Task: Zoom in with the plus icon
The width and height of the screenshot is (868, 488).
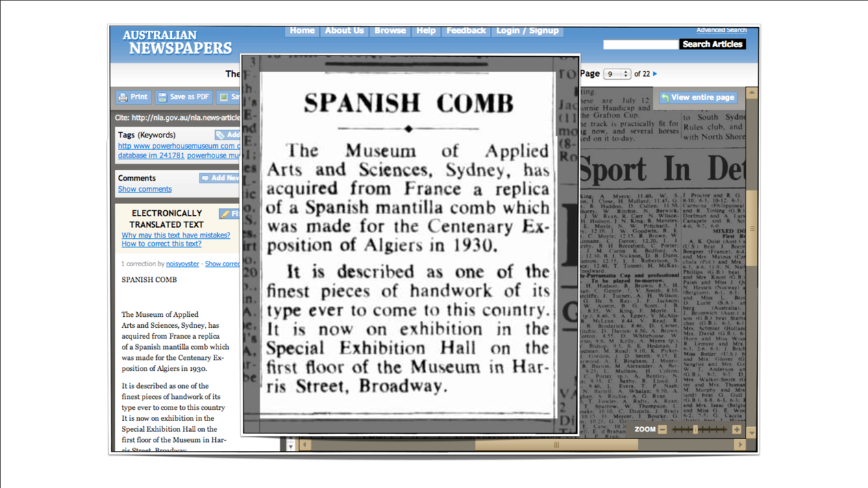Action: (x=736, y=430)
